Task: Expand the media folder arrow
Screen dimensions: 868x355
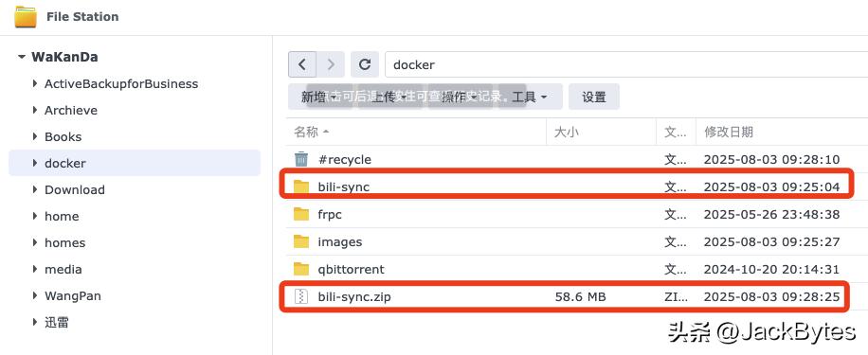Action: (35, 270)
